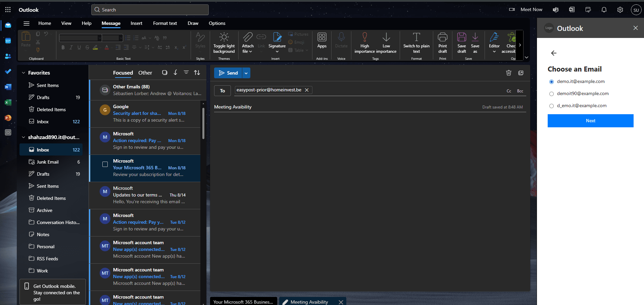The width and height of the screenshot is (644, 305).
Task: Open the app launcher waffle icon
Action: [x=8, y=10]
